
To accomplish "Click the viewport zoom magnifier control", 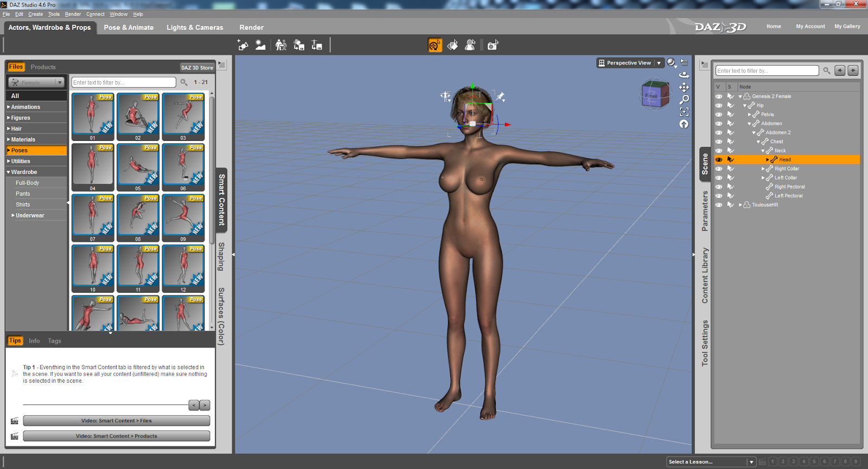I will pyautogui.click(x=684, y=99).
